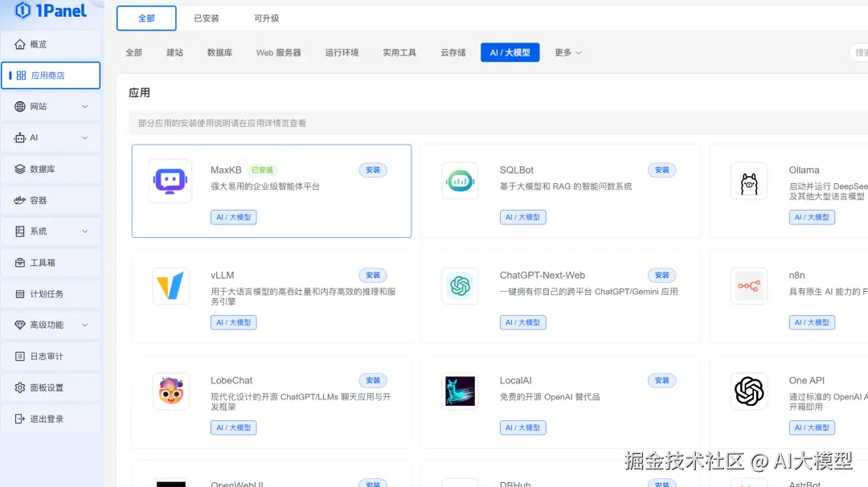Expand the AI sidebar submenu
The image size is (868, 487).
(51, 138)
